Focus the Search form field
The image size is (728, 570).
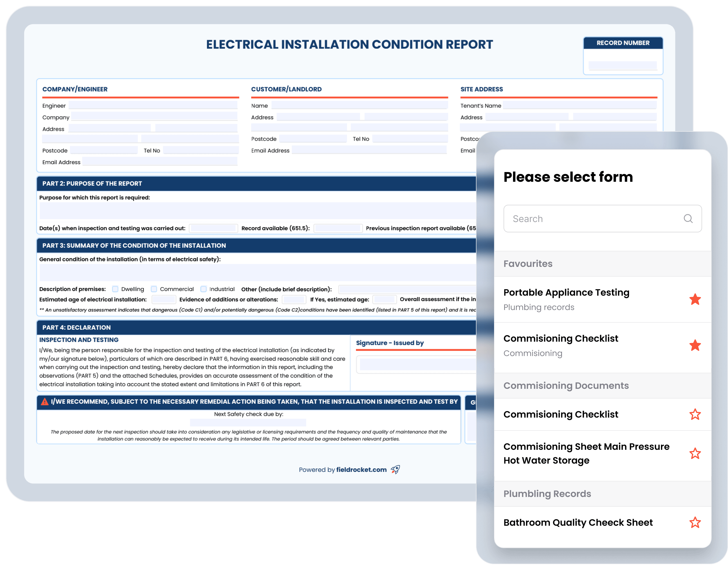coord(602,219)
